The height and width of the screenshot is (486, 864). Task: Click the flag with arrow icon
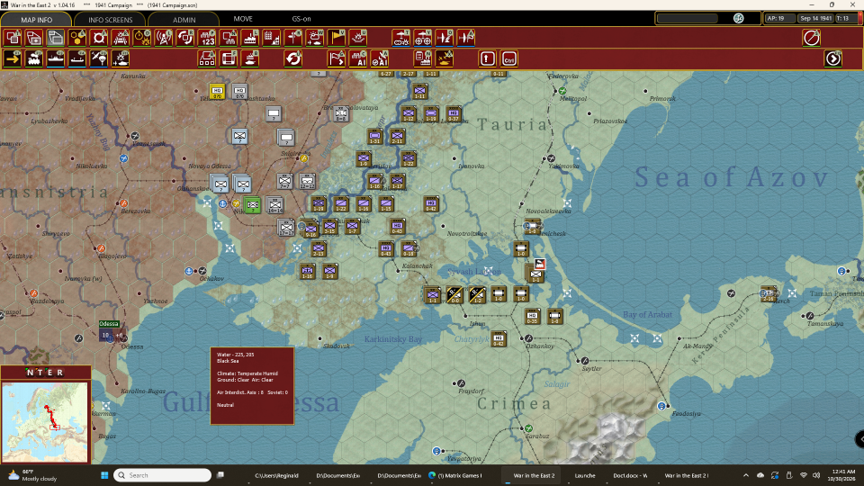(337, 58)
